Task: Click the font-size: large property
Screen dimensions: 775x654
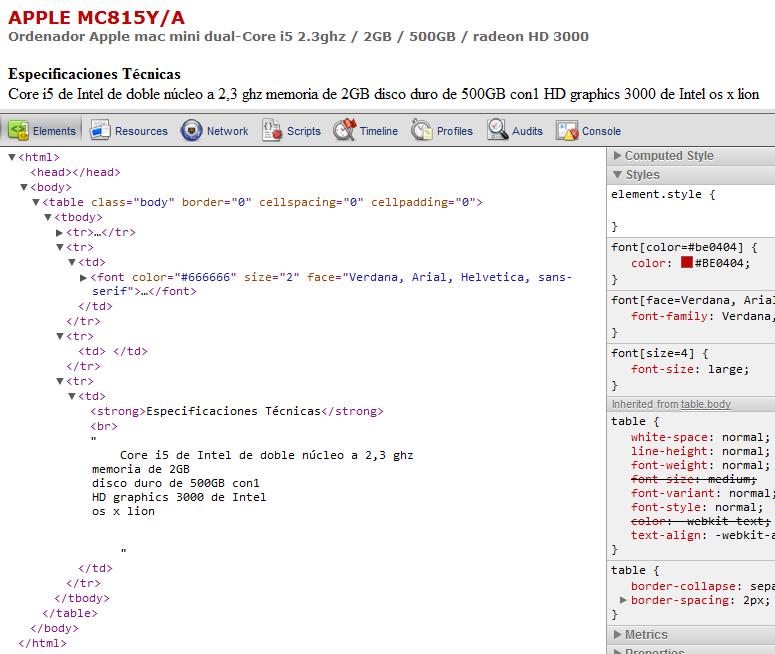Action: pyautogui.click(x=690, y=369)
